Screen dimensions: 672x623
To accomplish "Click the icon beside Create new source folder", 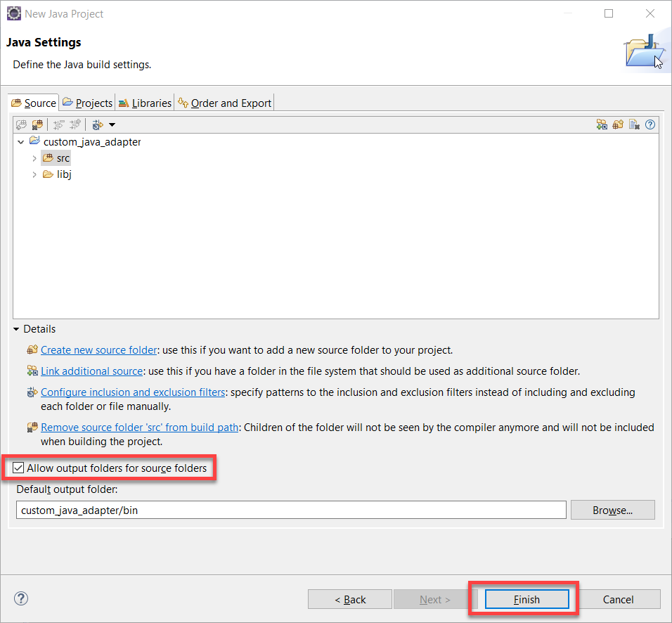I will pos(32,350).
